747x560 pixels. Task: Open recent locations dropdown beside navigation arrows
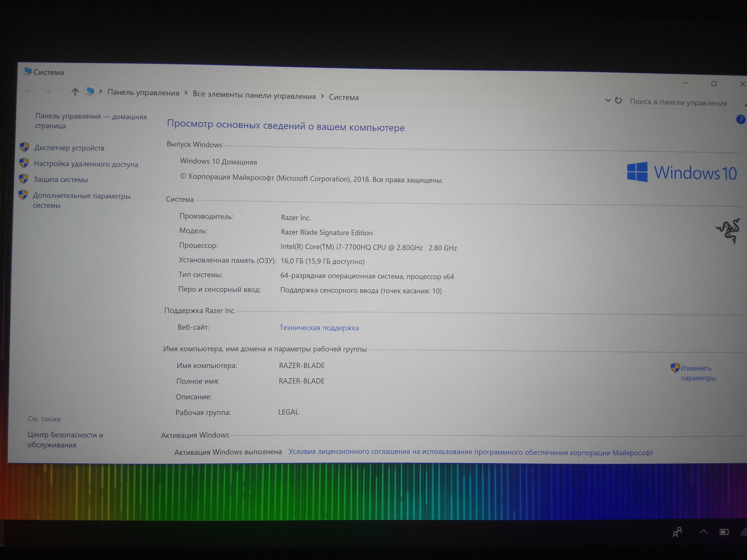61,91
